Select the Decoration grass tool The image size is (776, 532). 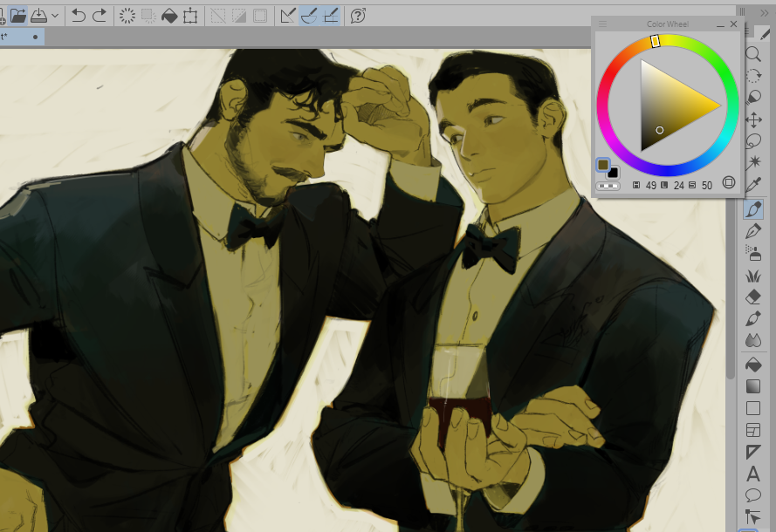pyautogui.click(x=753, y=275)
